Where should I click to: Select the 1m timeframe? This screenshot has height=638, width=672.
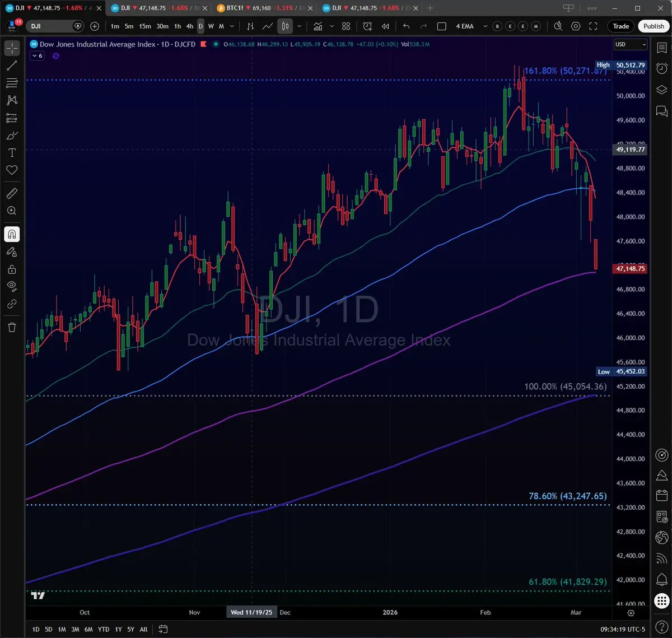coord(115,26)
